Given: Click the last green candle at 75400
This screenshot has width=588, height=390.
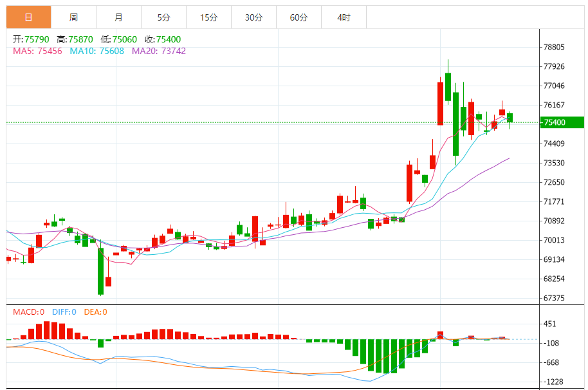Looking at the screenshot, I should 510,118.
